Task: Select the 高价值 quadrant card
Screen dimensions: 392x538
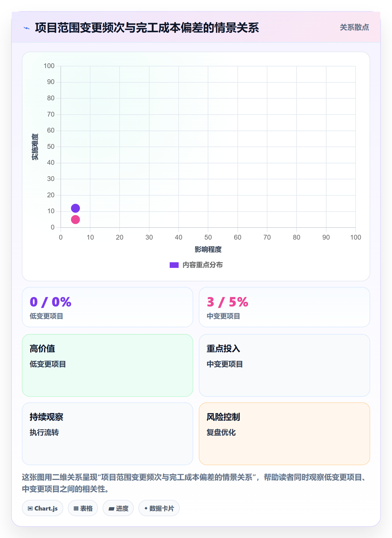Action: click(x=108, y=365)
